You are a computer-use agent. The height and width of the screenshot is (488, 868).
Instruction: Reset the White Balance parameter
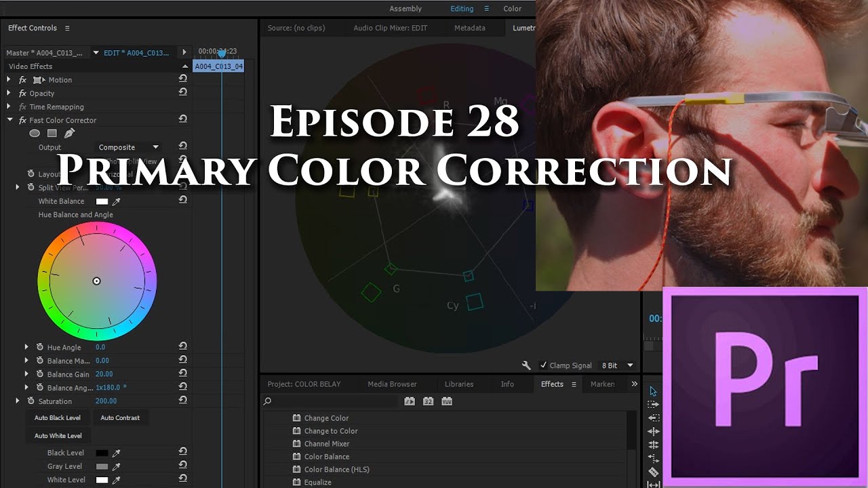182,201
